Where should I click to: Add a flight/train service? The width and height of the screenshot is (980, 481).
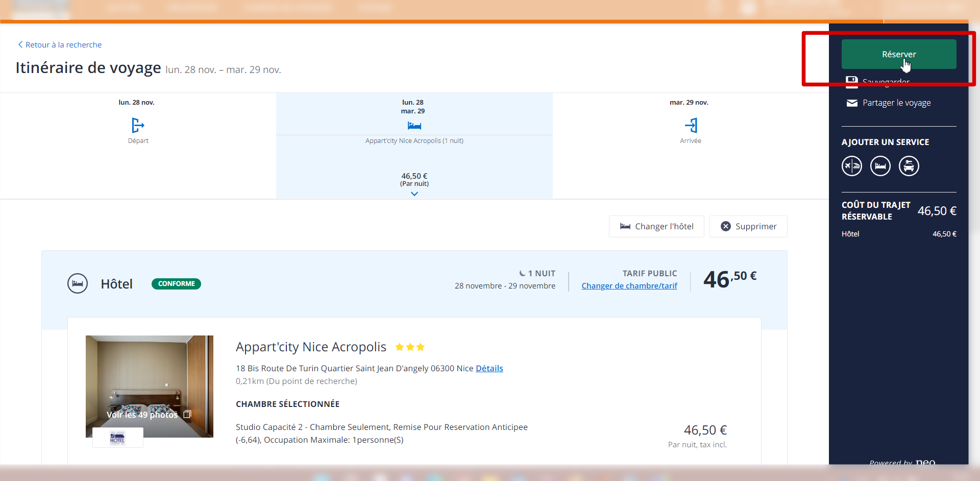coord(852,166)
